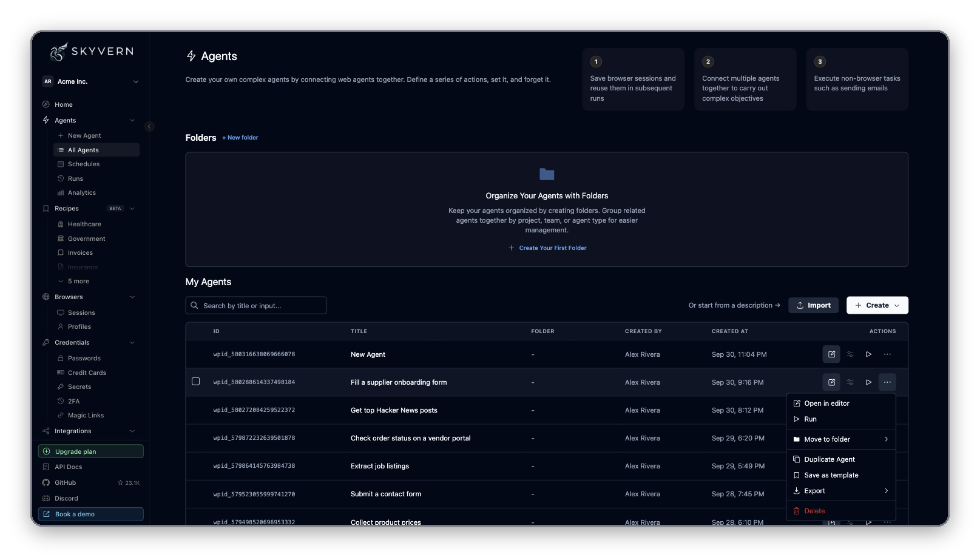Open the Acme Inc. organization switcher

91,81
